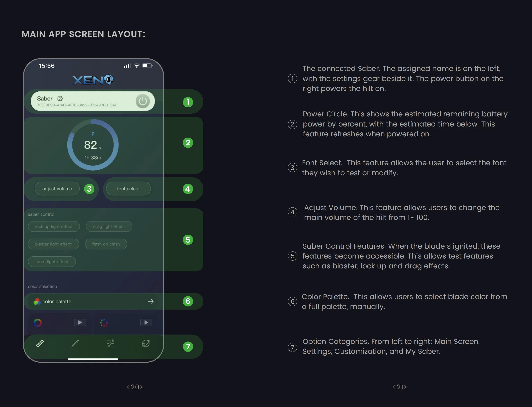Select drag light effect menu item
532x407 pixels.
pos(109,226)
